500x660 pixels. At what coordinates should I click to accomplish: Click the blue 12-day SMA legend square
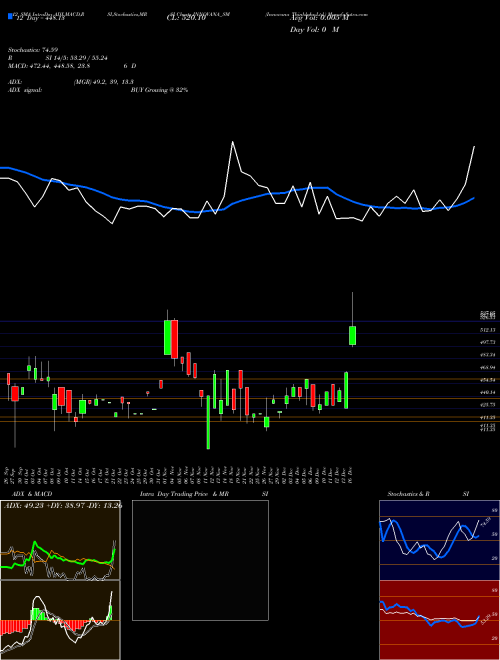click(10, 16)
